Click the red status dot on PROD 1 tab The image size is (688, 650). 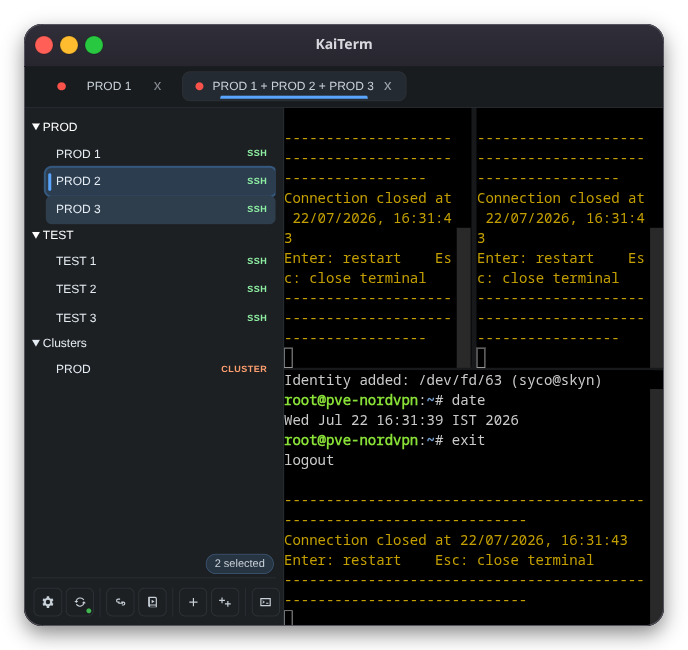click(61, 86)
